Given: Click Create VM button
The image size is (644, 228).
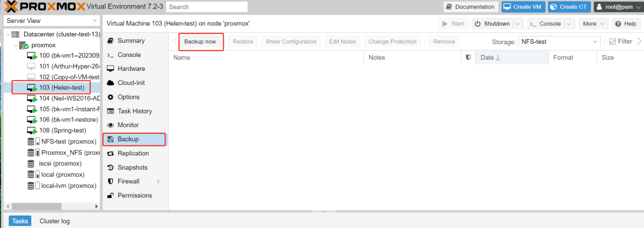Looking at the screenshot, I should [x=524, y=7].
